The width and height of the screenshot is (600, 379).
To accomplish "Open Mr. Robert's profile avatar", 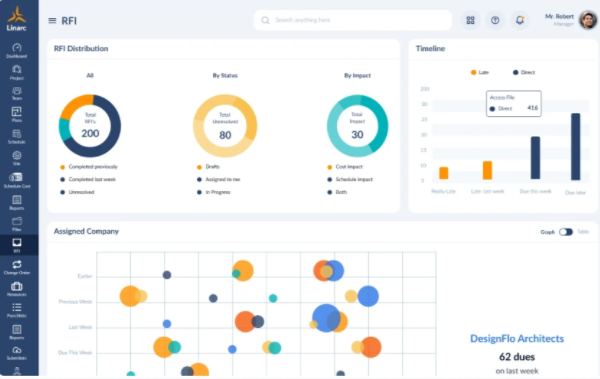I will [588, 20].
